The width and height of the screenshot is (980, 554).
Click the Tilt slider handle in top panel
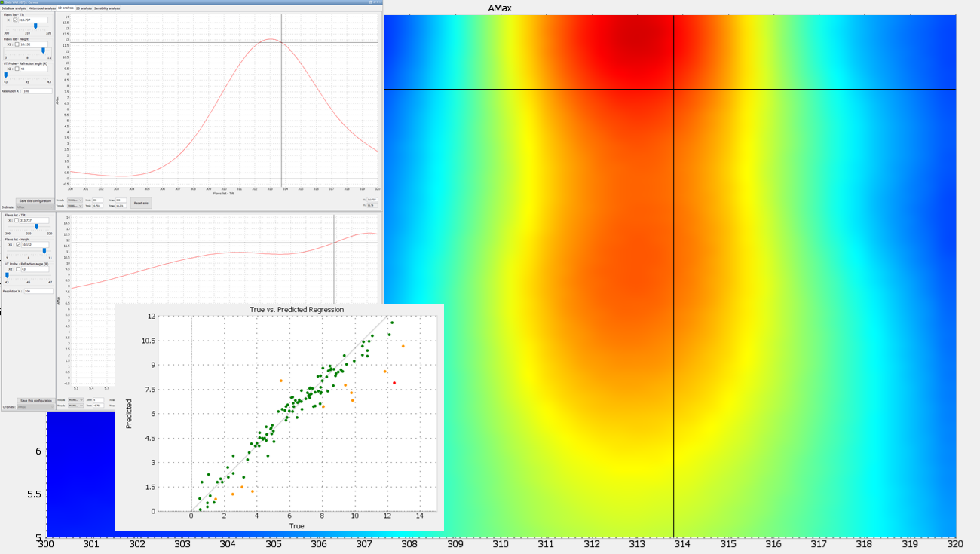35,26
